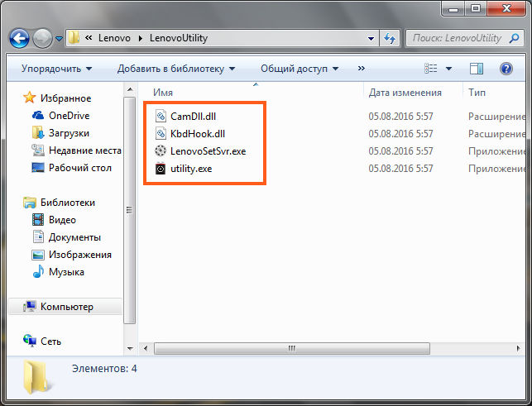Open Help with question mark icon
The image size is (532, 406).
(506, 69)
